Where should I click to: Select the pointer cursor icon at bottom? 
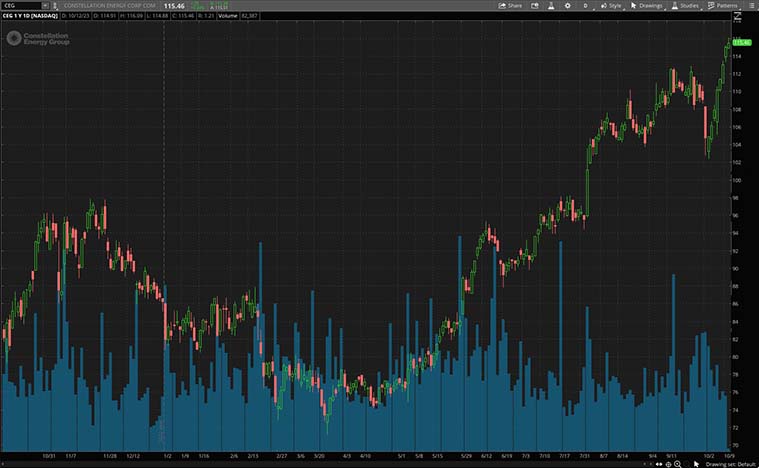(696, 464)
